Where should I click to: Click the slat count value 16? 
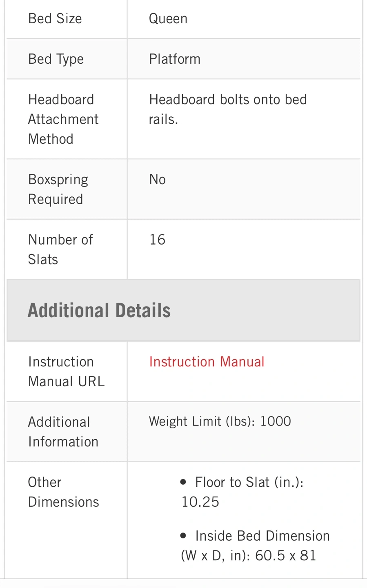click(157, 240)
